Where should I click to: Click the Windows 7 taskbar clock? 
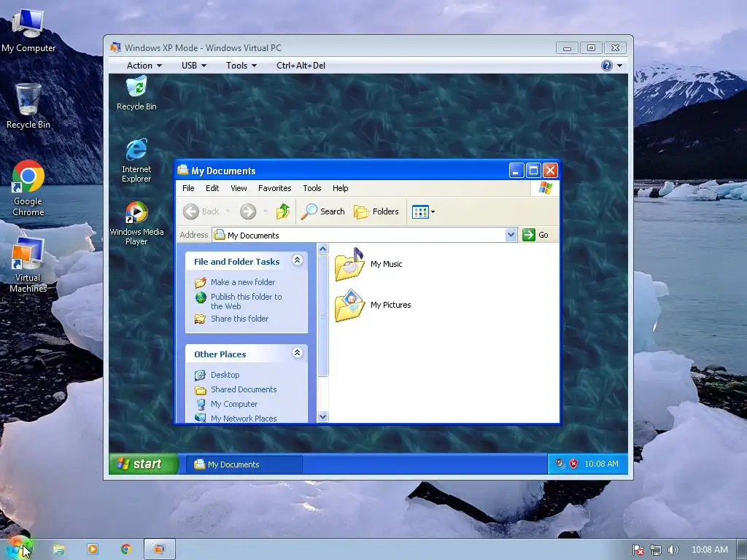pyautogui.click(x=709, y=550)
